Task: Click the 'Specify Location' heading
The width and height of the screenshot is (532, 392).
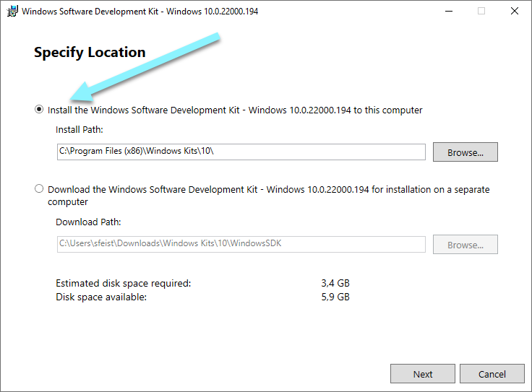Action: (x=90, y=53)
